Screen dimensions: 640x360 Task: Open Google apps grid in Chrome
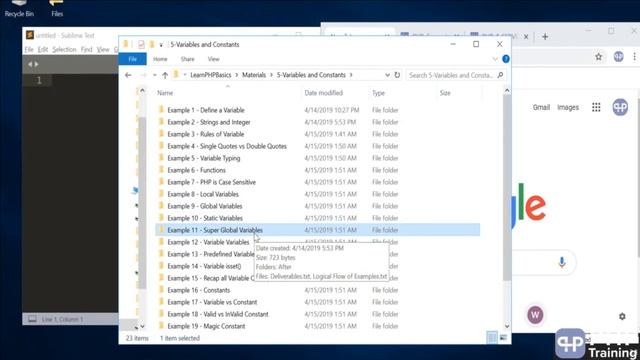coord(596,107)
